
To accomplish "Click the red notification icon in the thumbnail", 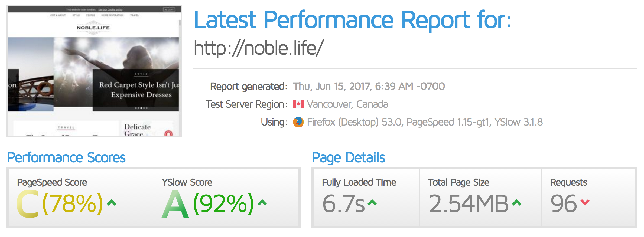I will click(168, 134).
